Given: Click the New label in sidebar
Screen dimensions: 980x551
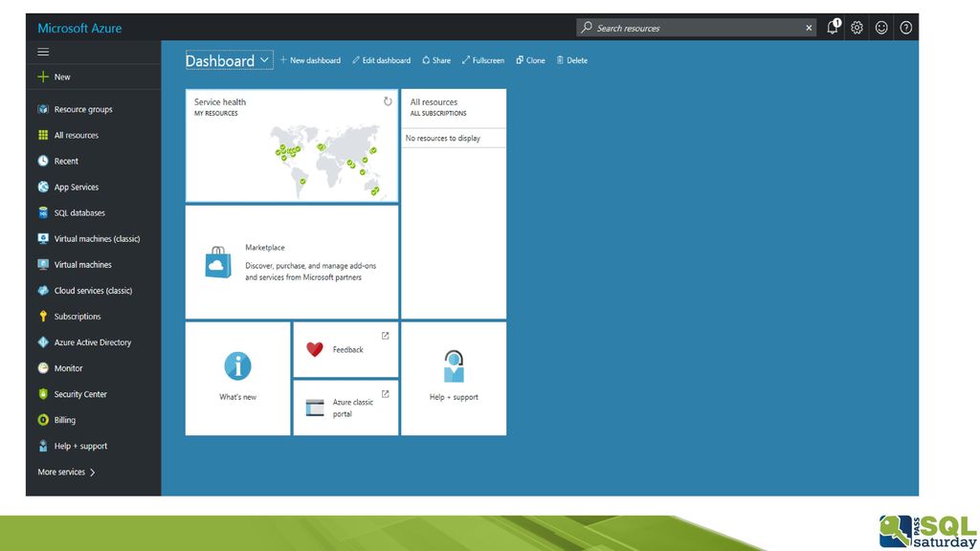Looking at the screenshot, I should click(62, 77).
